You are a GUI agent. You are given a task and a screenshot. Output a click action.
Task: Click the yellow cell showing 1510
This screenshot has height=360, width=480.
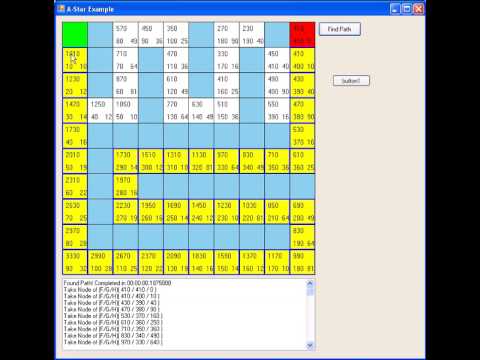click(x=151, y=161)
